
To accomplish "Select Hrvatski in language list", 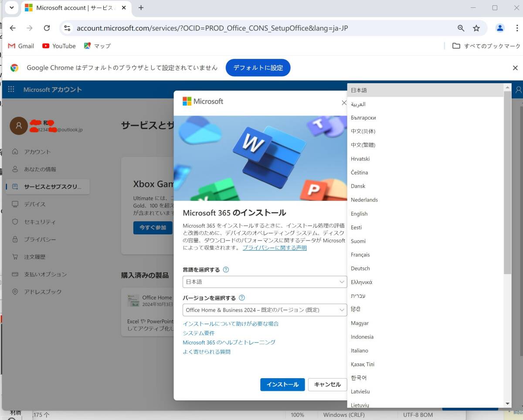I will (425, 159).
